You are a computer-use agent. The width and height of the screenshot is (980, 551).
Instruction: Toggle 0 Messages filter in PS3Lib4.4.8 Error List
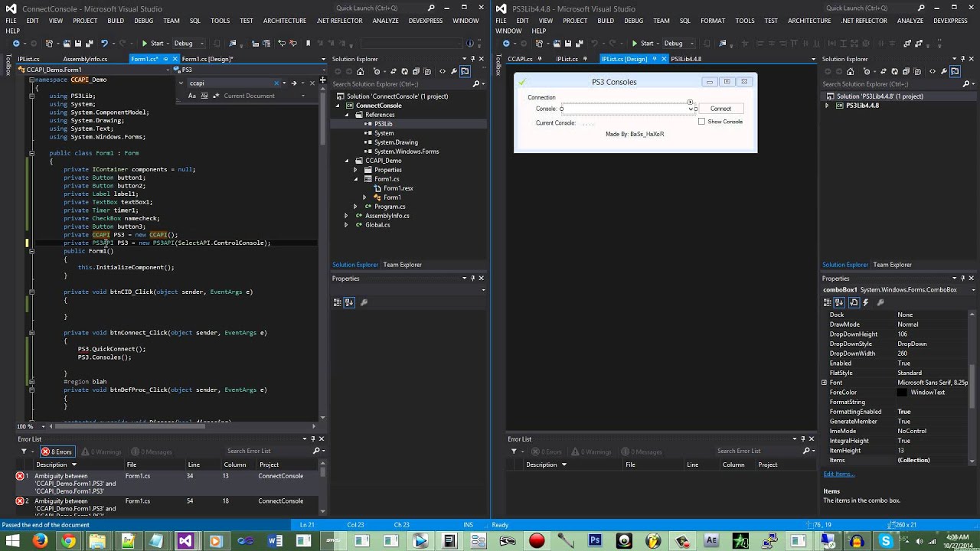pos(642,452)
